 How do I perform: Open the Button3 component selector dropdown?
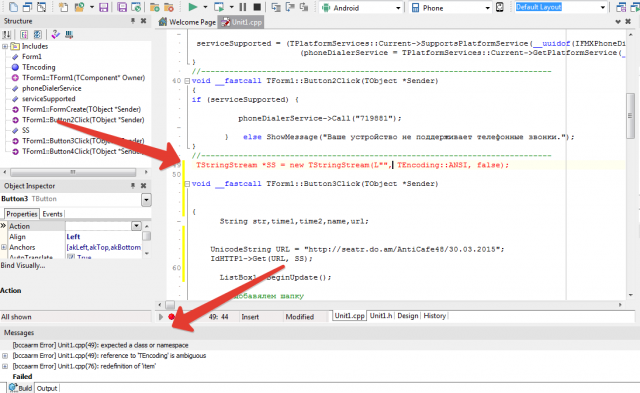tap(146, 200)
